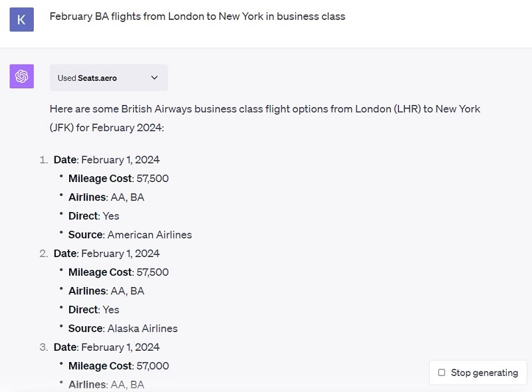Click Airlines: AA, BA under option 1

point(106,197)
